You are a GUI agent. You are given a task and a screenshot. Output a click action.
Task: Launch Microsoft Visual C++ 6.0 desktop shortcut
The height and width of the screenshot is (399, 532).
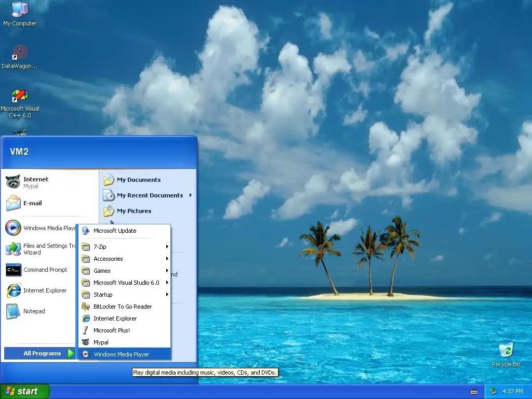(x=20, y=103)
